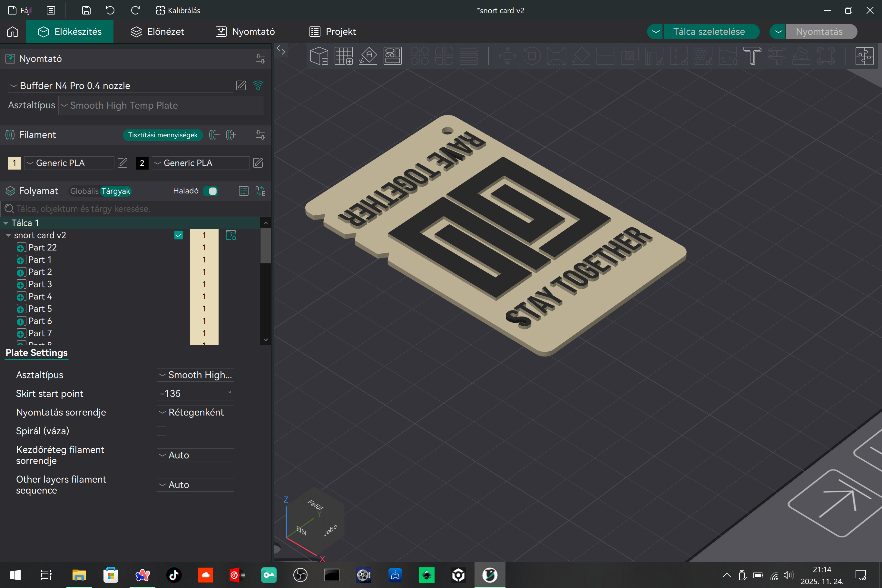Image resolution: width=882 pixels, height=588 pixels.
Task: Click the Tisztítási mennyiségek button
Action: point(163,135)
